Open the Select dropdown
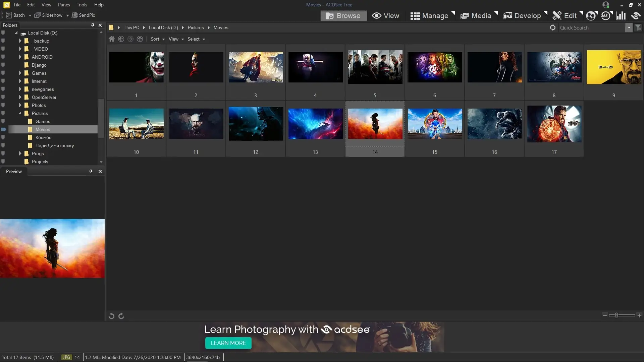Screen dimensions: 644x362 point(196,39)
